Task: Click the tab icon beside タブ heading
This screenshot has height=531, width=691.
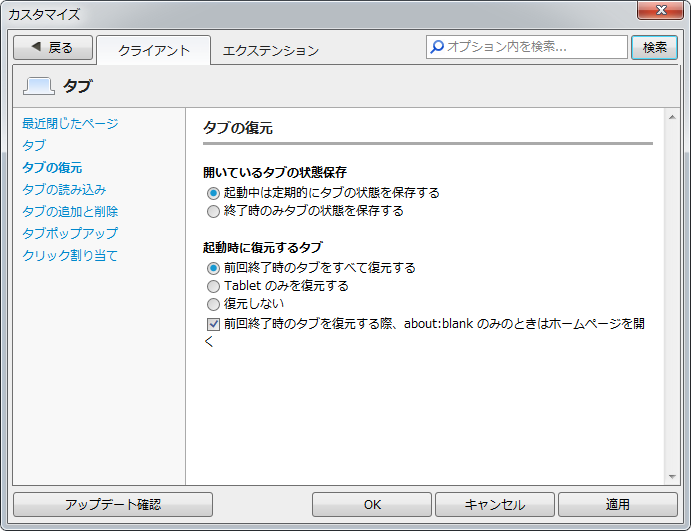Action: click(x=39, y=86)
